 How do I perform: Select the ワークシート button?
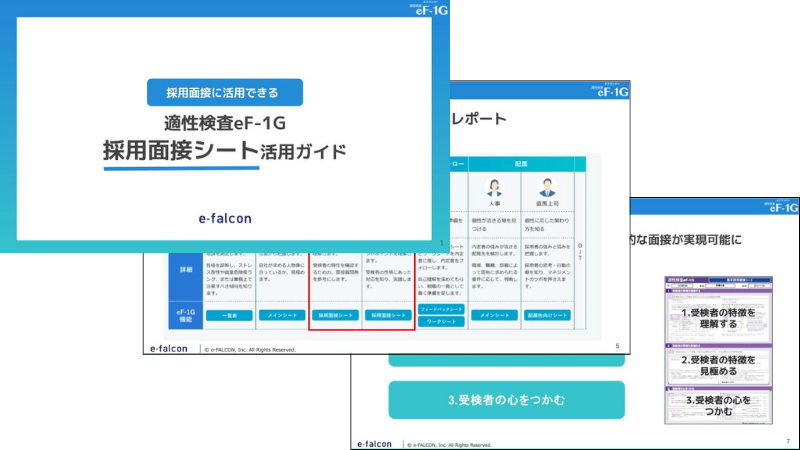[x=441, y=321]
